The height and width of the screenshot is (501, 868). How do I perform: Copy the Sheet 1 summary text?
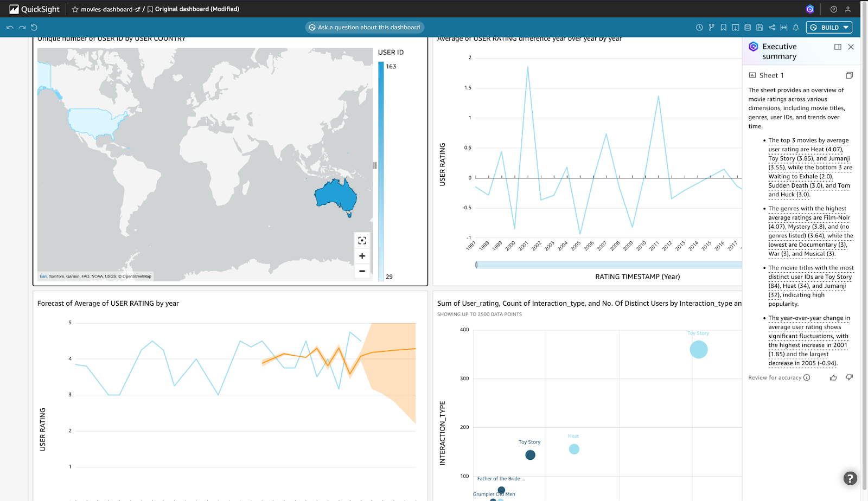coord(849,75)
